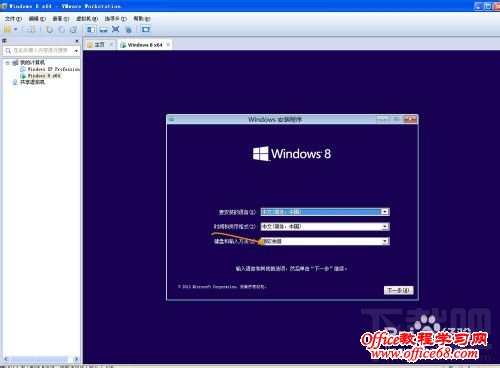
Task: Open the library search filter dropdown arrow
Action: 76,51
